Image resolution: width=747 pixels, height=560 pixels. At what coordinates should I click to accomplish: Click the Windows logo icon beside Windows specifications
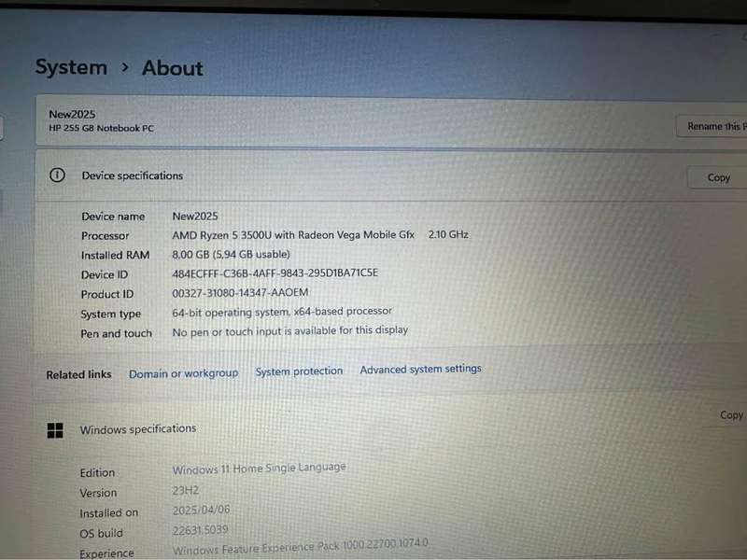coord(55,430)
